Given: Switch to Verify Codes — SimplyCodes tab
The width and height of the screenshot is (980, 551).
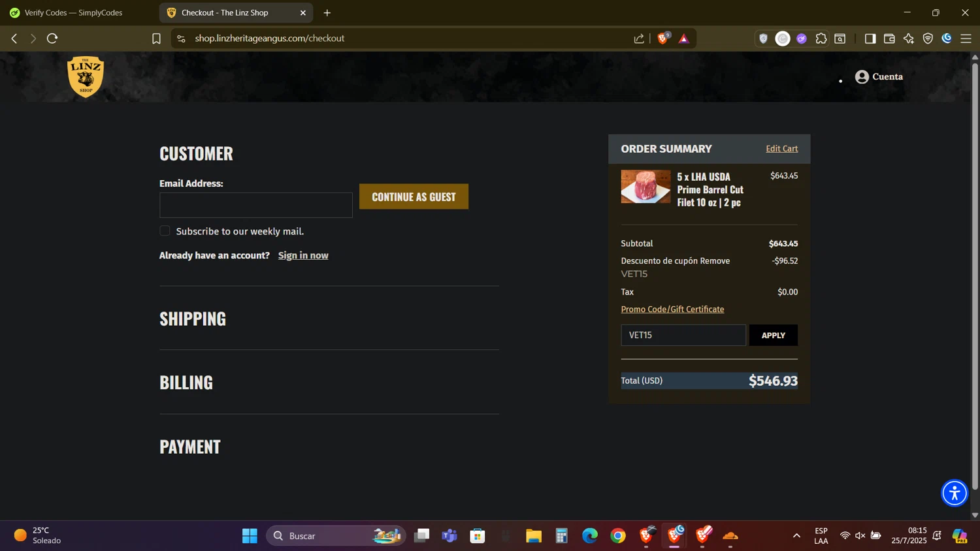Looking at the screenshot, I should pyautogui.click(x=73, y=12).
